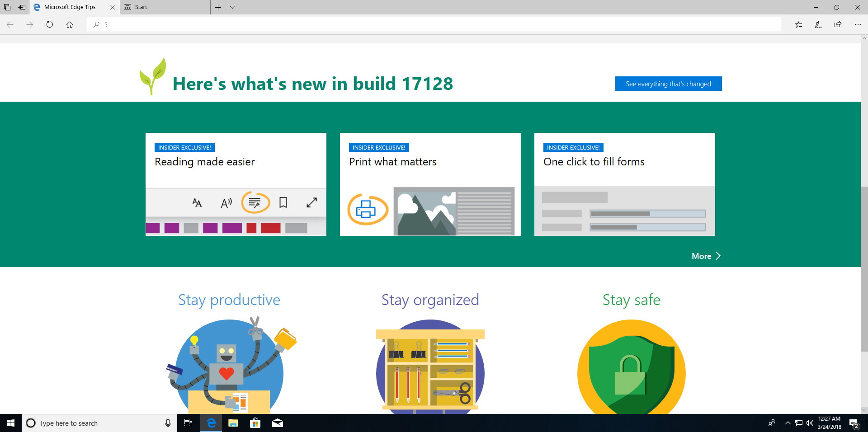This screenshot has height=432, width=868.
Task: Open the tabs you've set aside icon
Action: point(7,7)
